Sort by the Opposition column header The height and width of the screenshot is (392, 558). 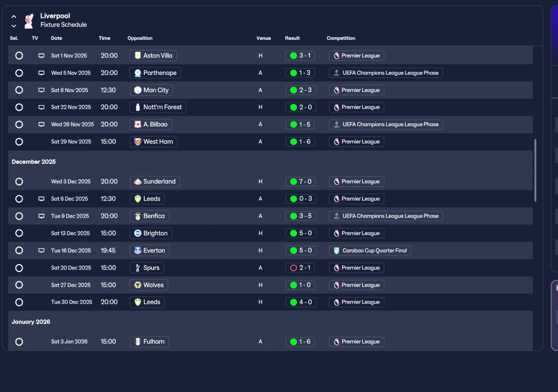coord(140,38)
